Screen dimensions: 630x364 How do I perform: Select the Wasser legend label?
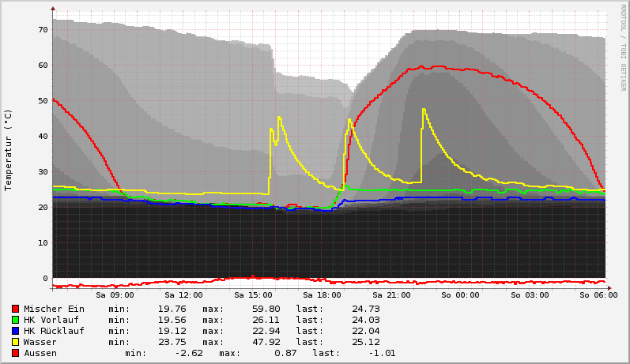(x=40, y=342)
